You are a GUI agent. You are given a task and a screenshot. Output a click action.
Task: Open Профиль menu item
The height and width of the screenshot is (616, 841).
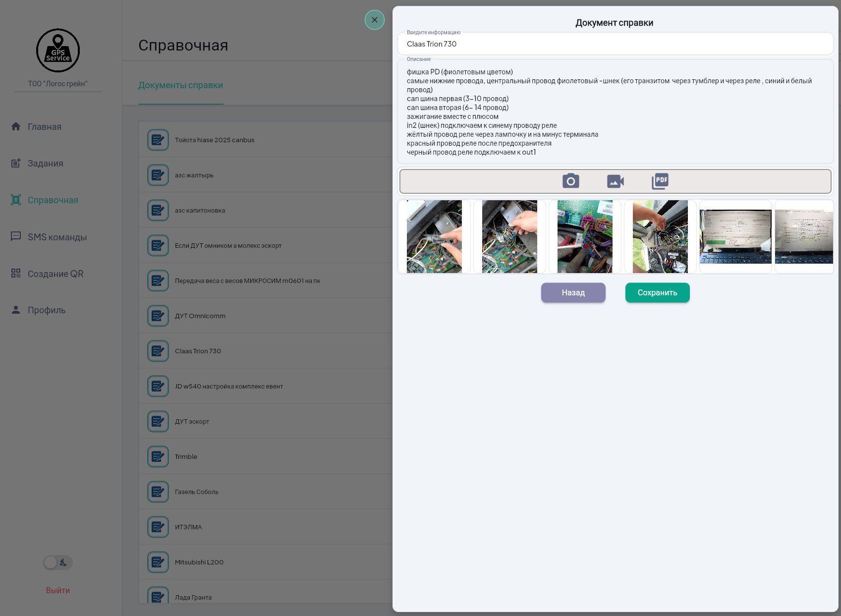tap(47, 310)
